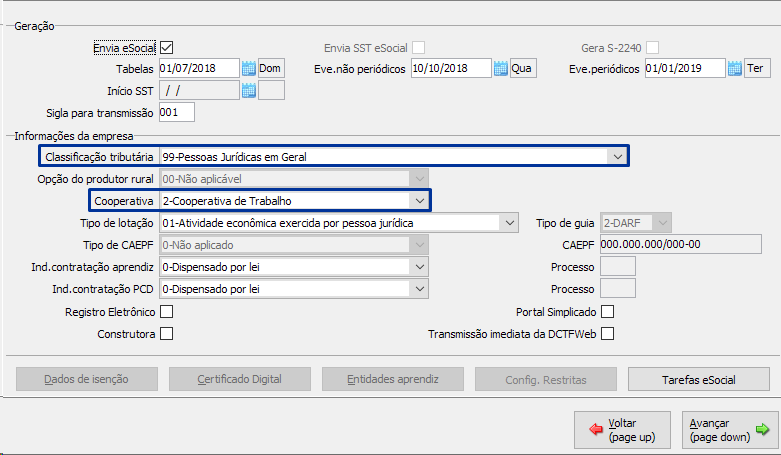Enable the Registro Eletrônico checkbox
Image resolution: width=781 pixels, height=455 pixels.
(166, 311)
